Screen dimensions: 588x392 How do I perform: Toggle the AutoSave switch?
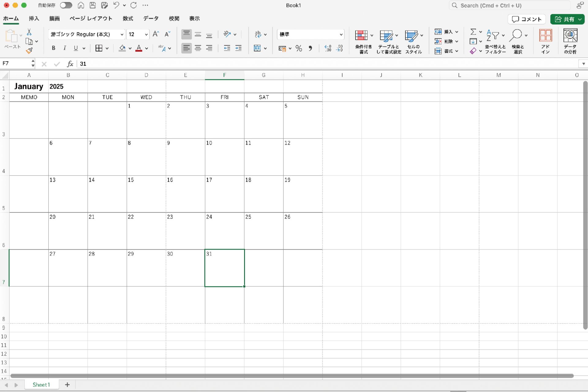(66, 5)
